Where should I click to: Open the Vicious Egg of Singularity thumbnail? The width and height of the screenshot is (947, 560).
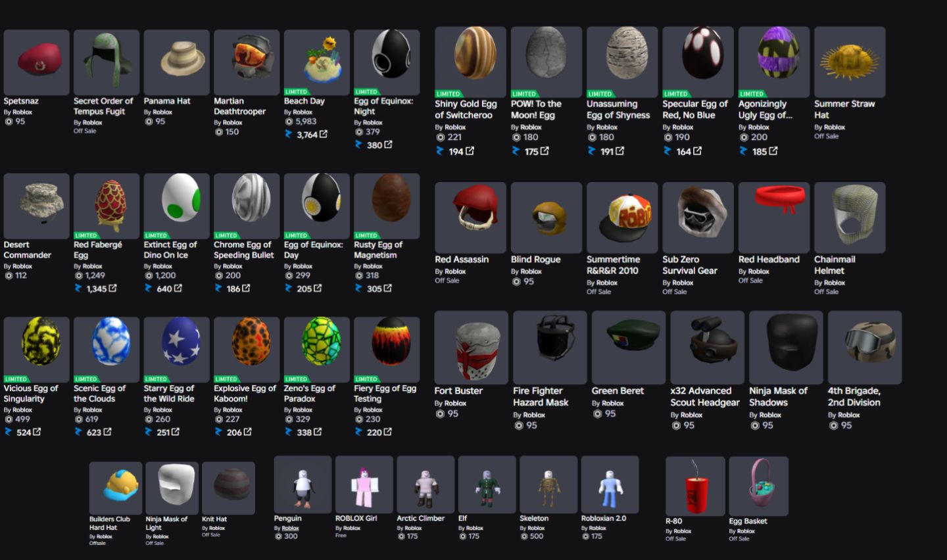(x=36, y=350)
